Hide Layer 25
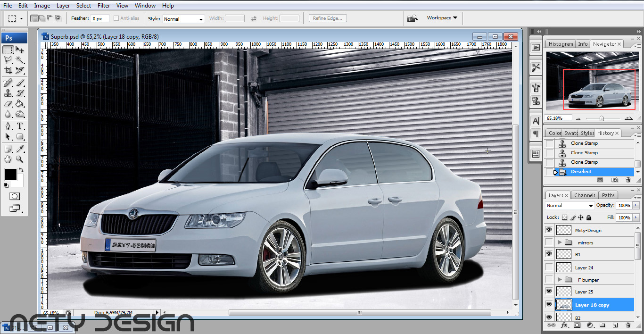The width and height of the screenshot is (644, 334). [549, 292]
